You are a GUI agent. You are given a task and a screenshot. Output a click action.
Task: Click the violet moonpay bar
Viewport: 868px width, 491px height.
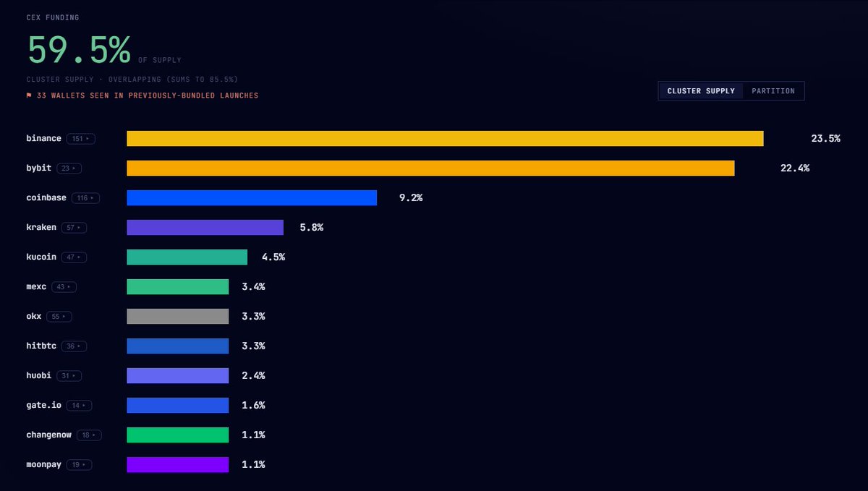coord(177,464)
